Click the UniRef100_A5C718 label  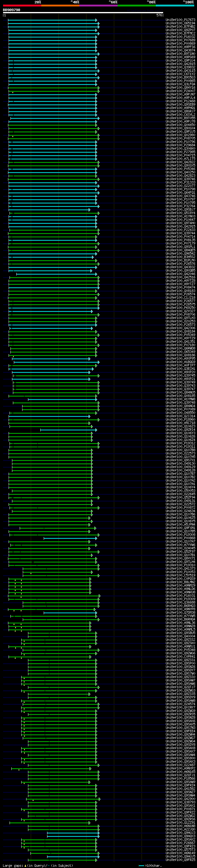pos(180,423)
